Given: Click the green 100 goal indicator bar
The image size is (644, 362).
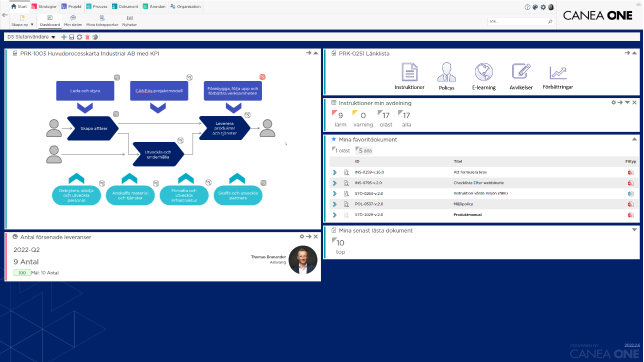Looking at the screenshot, I should pyautogui.click(x=22, y=273).
